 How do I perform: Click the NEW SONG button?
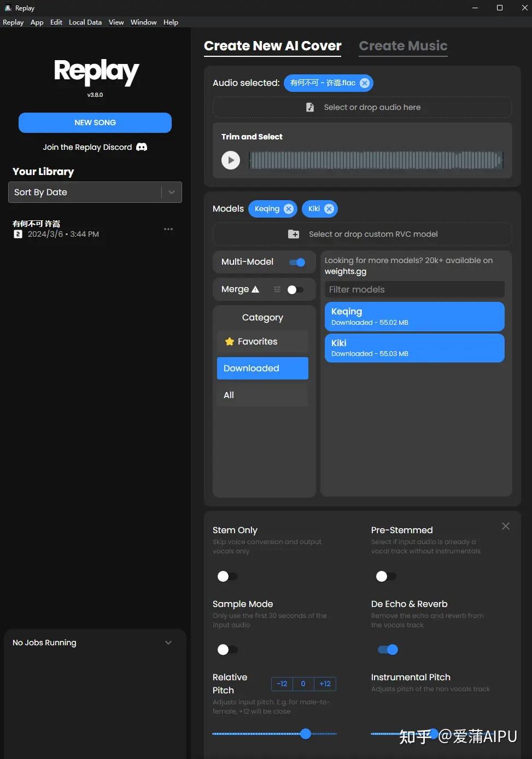(x=95, y=122)
